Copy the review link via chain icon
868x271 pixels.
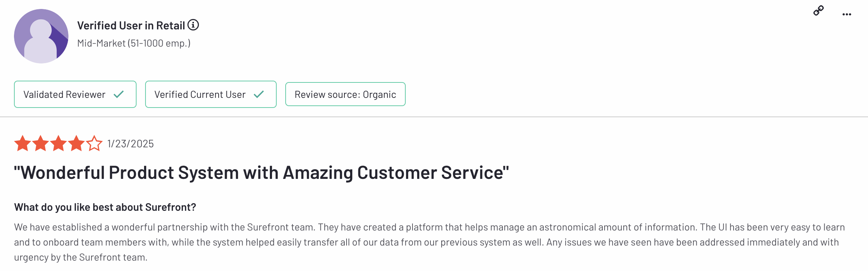pos(819,11)
